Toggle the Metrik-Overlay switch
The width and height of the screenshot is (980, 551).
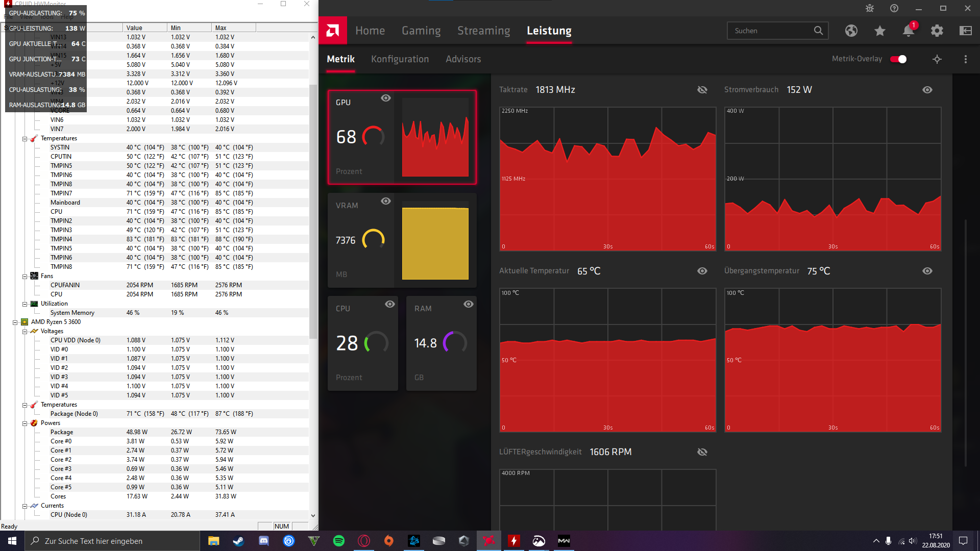coord(898,59)
